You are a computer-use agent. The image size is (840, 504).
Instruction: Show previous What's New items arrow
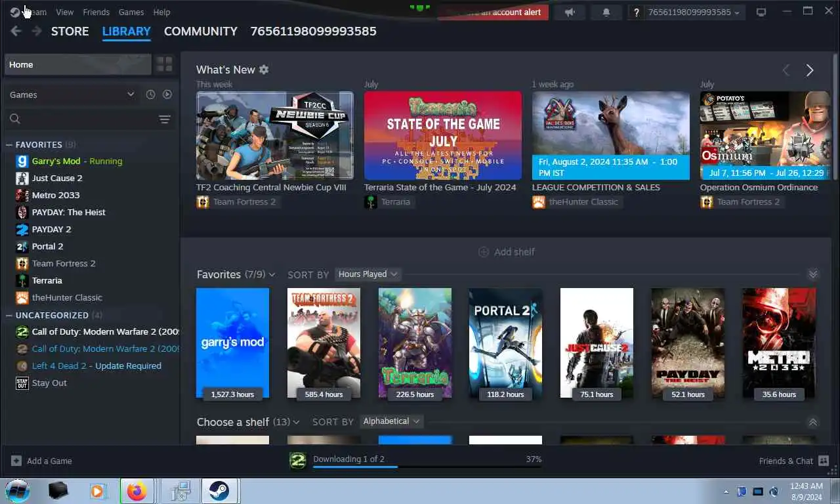pyautogui.click(x=786, y=70)
